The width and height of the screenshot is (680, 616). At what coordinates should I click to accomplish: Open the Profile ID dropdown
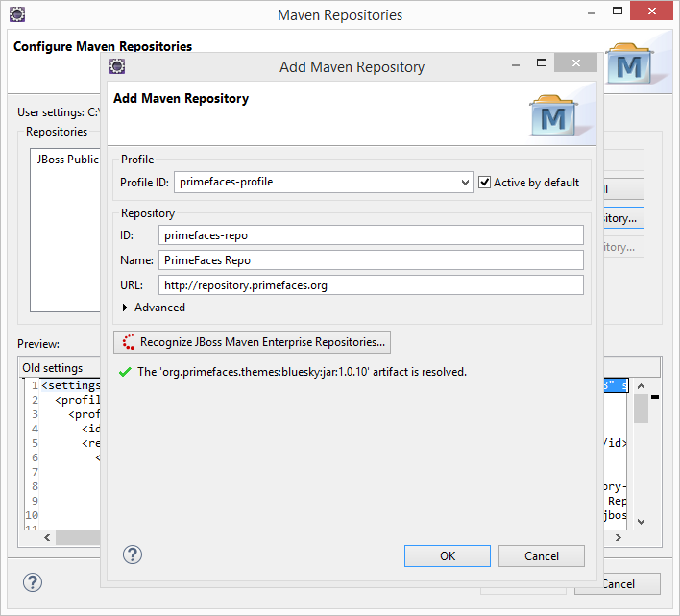coord(465,183)
